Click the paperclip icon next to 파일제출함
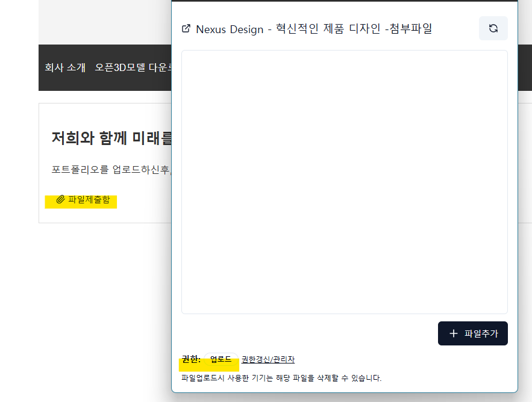Viewport: 532px width, 402px height. coord(60,200)
